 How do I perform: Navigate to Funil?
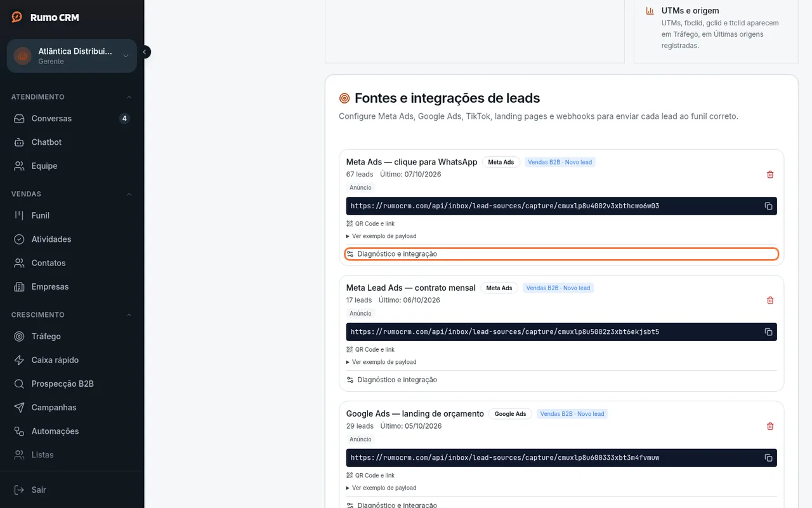pos(72,215)
